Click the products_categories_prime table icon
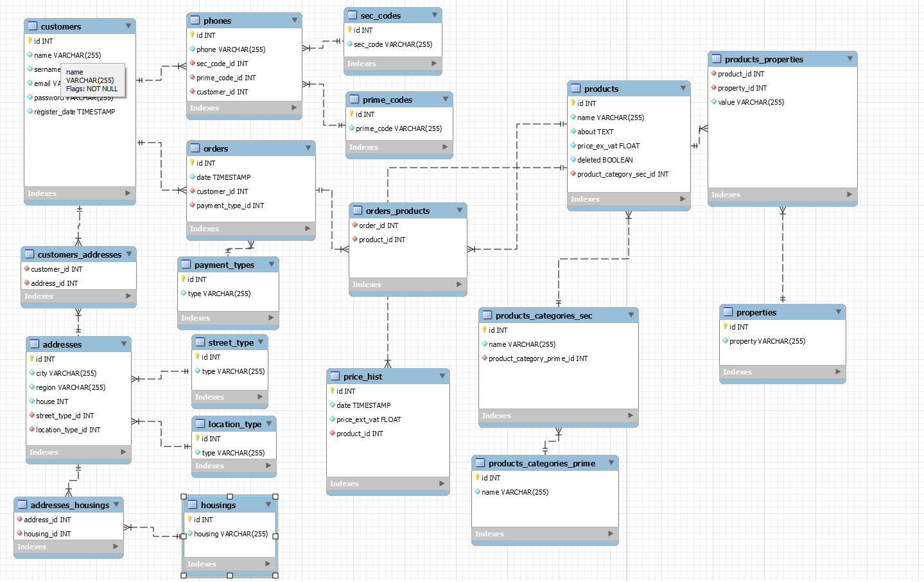924x582 pixels. [x=480, y=463]
